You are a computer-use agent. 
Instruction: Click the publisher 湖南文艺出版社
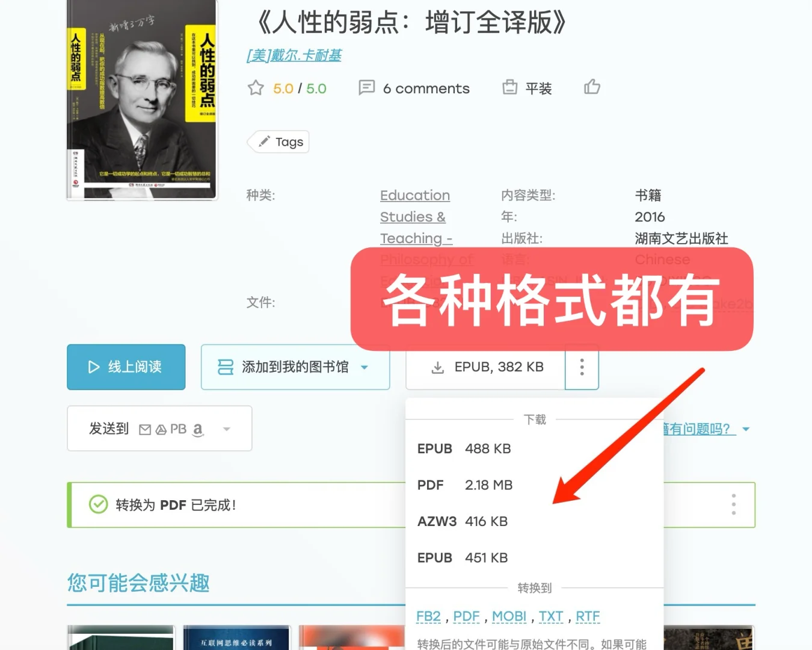click(681, 238)
